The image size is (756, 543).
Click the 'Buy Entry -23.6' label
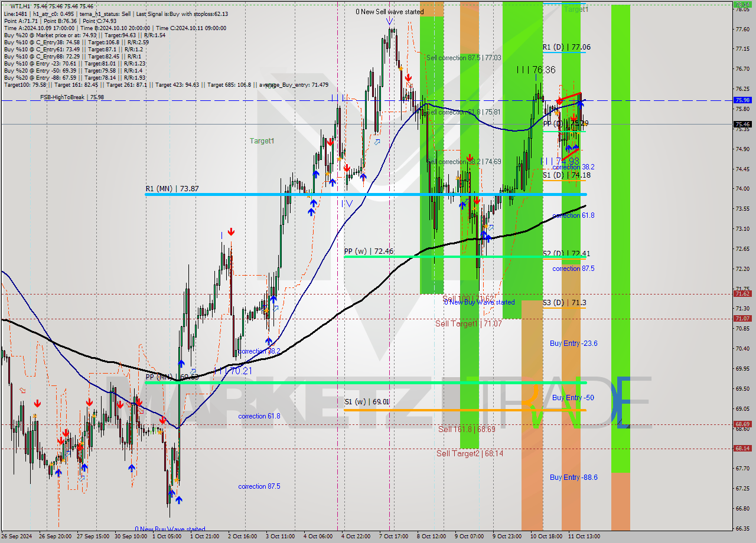tap(573, 344)
